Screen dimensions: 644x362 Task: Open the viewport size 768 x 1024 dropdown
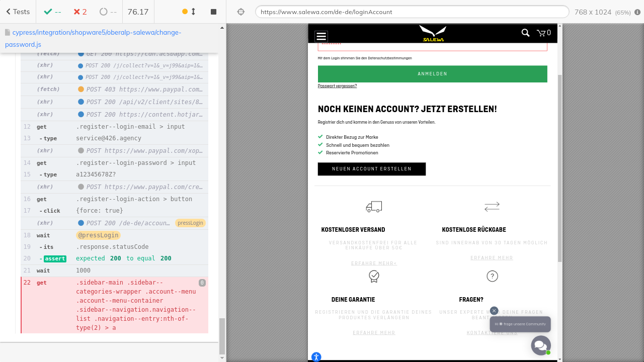point(602,12)
